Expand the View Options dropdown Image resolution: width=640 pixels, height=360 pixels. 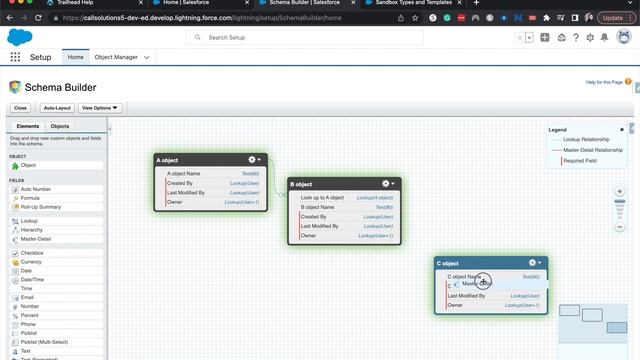pos(100,108)
